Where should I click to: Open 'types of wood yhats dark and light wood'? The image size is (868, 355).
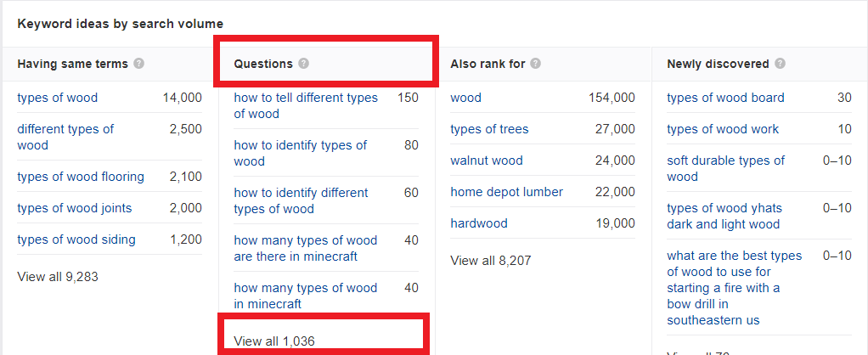tap(724, 217)
